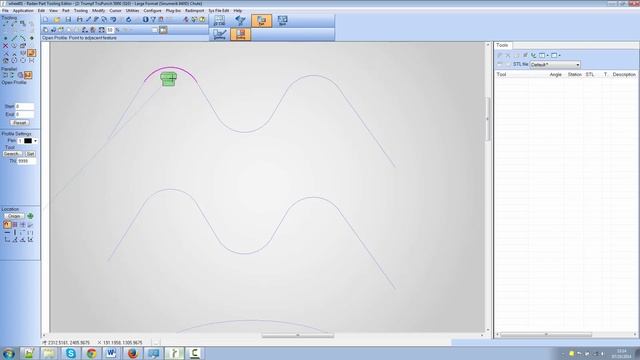Toggle the highlighted location snap icon

7,224
